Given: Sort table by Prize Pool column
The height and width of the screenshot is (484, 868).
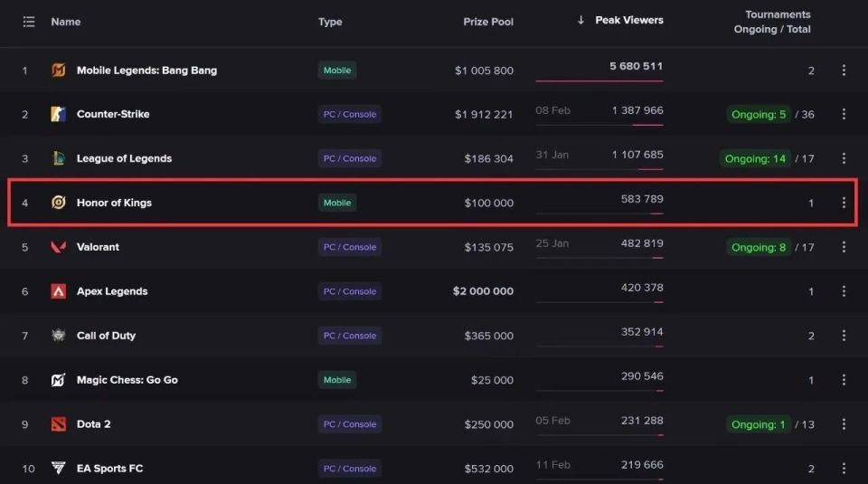Looking at the screenshot, I should (488, 22).
